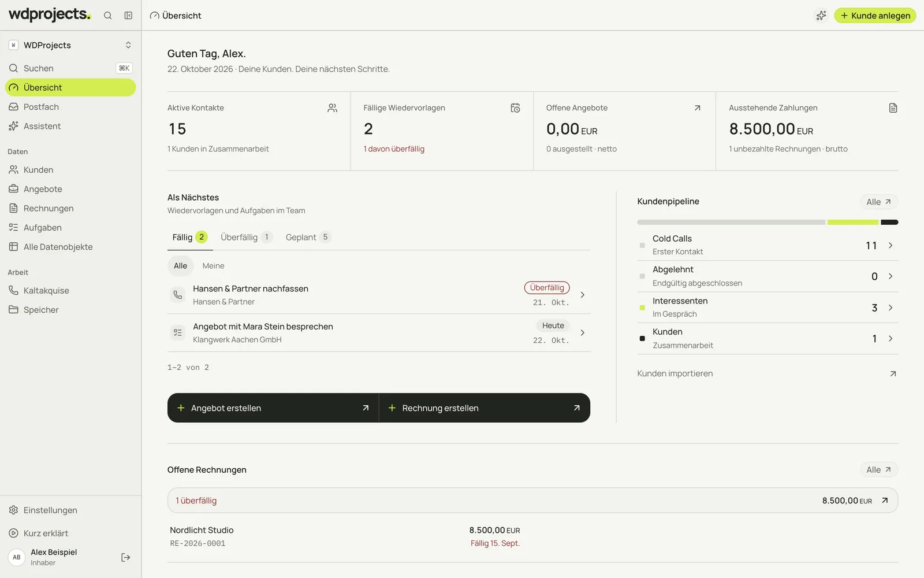Click the Kunde anlegen button
Image resolution: width=924 pixels, height=578 pixels.
[875, 16]
